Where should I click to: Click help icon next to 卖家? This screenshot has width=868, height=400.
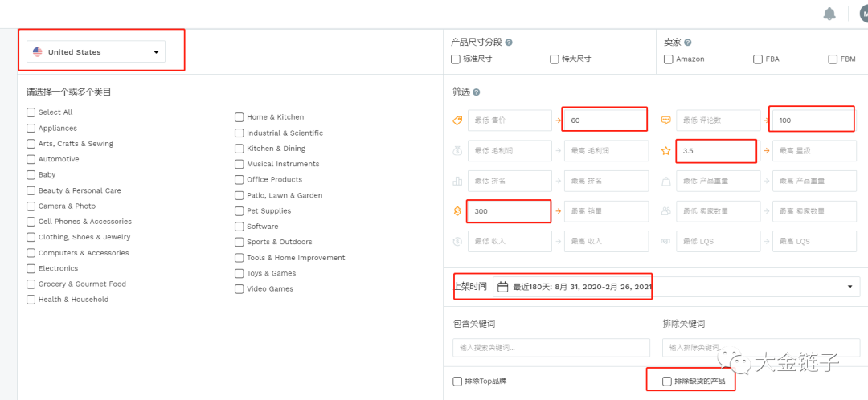coord(687,42)
